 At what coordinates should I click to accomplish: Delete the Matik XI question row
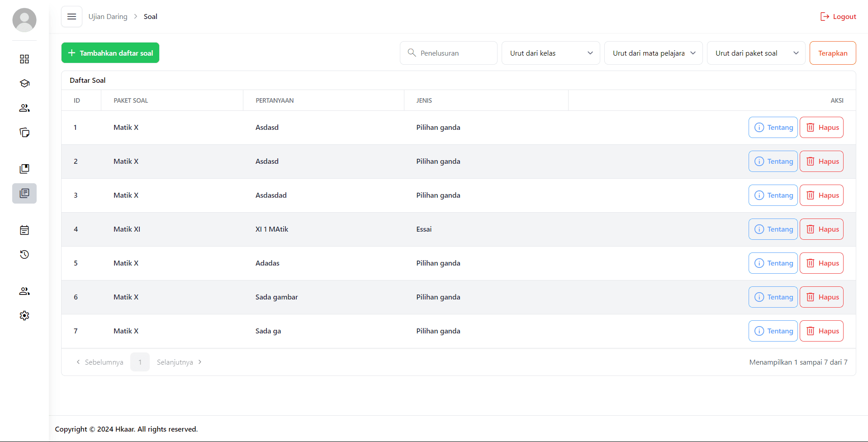[x=821, y=229]
